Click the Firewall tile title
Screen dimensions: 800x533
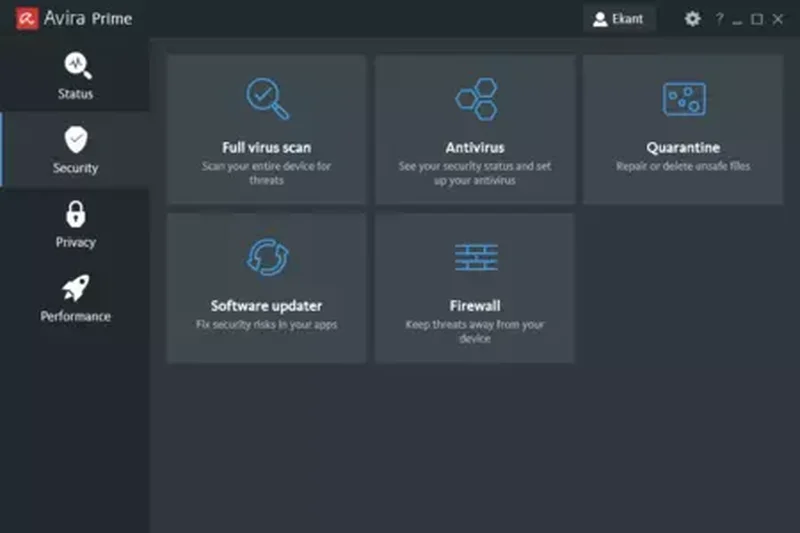[475, 306]
